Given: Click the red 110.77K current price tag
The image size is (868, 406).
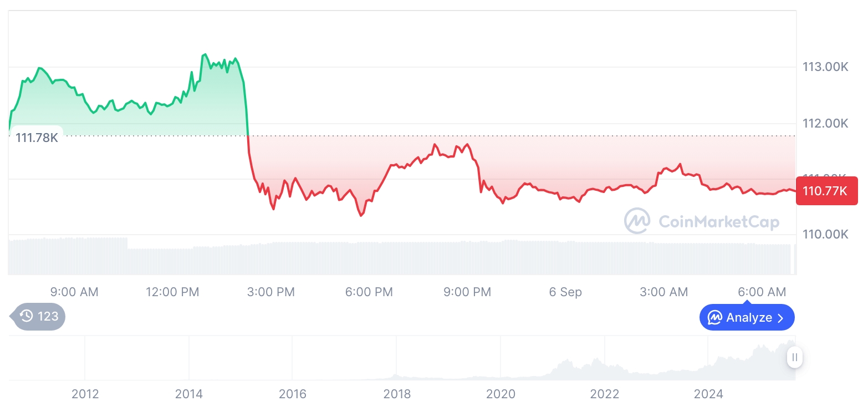Looking at the screenshot, I should point(826,191).
